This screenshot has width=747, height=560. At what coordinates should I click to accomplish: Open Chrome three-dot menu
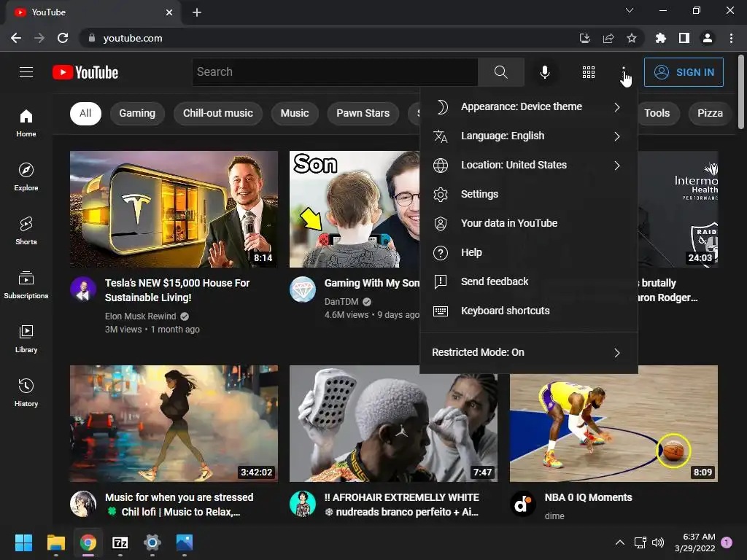click(731, 38)
